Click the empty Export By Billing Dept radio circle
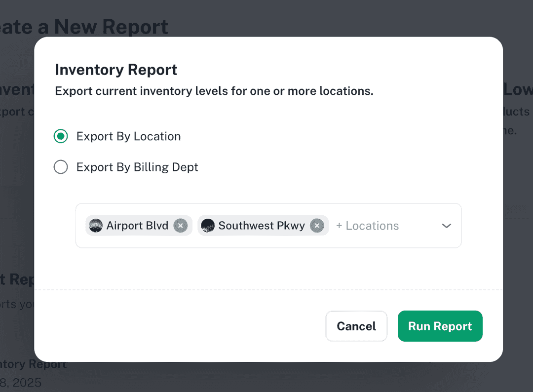The width and height of the screenshot is (533, 392). point(60,167)
